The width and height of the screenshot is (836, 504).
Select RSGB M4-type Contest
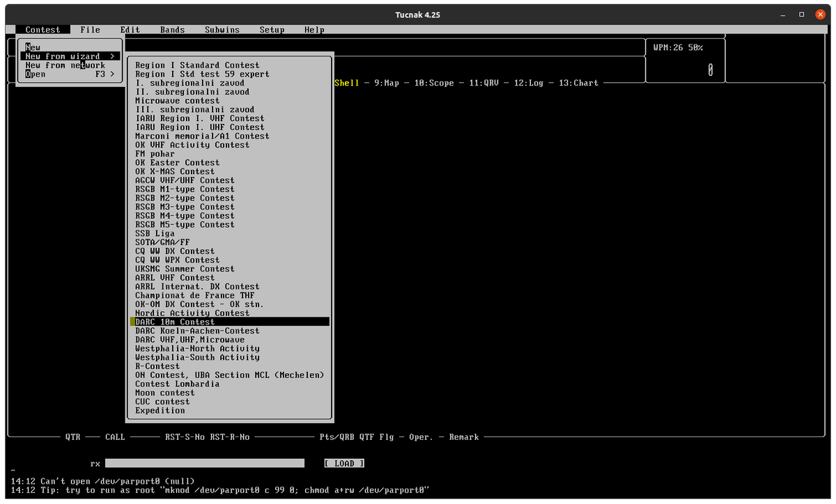[229, 216]
